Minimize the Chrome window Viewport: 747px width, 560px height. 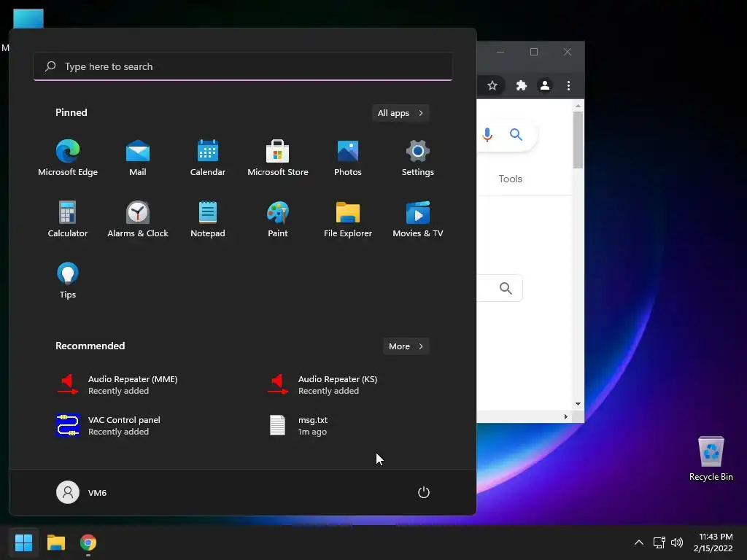(500, 52)
